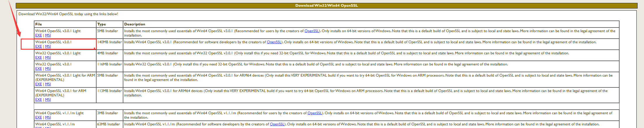Download EXE for Win32 OpenSSL v3.0.1 Light
Screen dimensions: 644x128
(x=38, y=58)
